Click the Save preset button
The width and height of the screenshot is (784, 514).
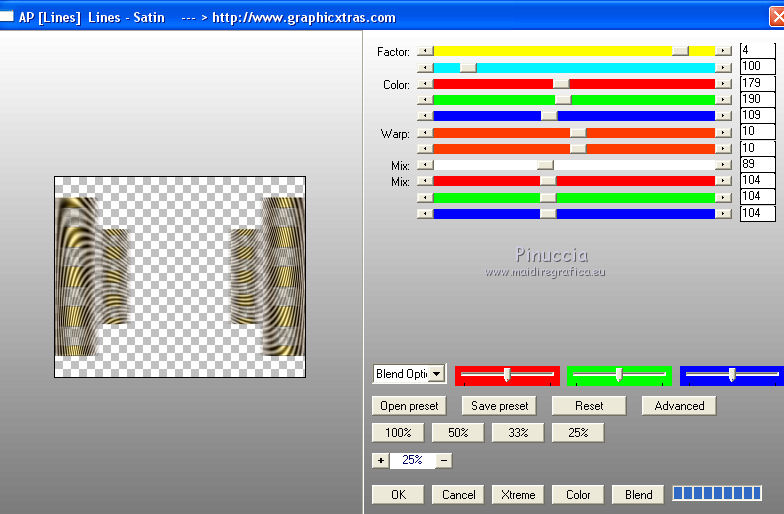[499, 406]
